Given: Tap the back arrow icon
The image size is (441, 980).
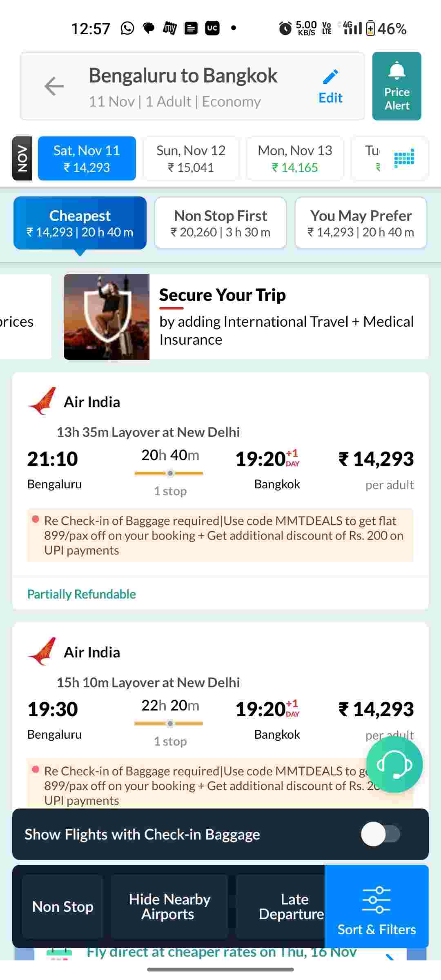Looking at the screenshot, I should coord(54,86).
